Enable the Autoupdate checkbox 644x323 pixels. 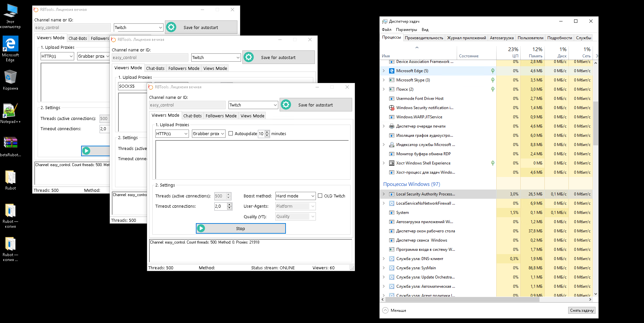(231, 133)
